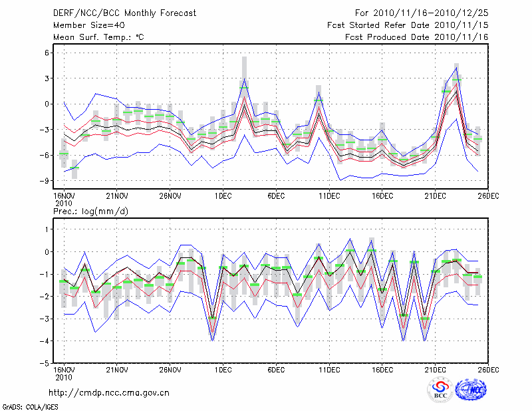Click 1DEC on the temperature chart axis
The width and height of the screenshot is (532, 411).
coord(223,196)
